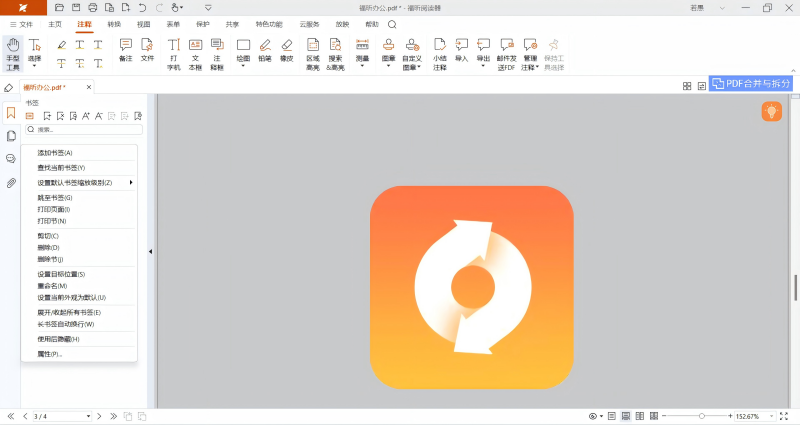Open the attachments panel paperclip icon
This screenshot has width=800, height=425.
(11, 183)
